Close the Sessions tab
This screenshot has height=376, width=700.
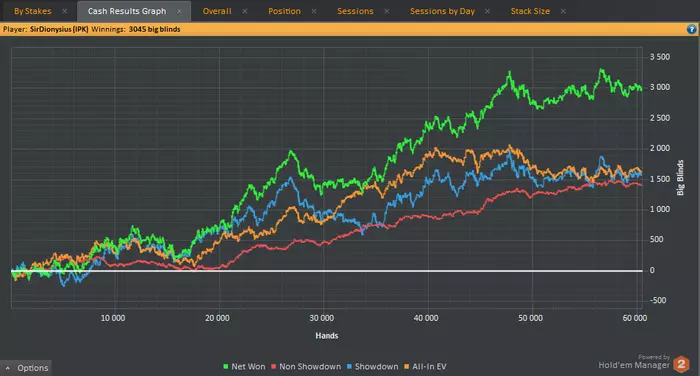pos(387,11)
